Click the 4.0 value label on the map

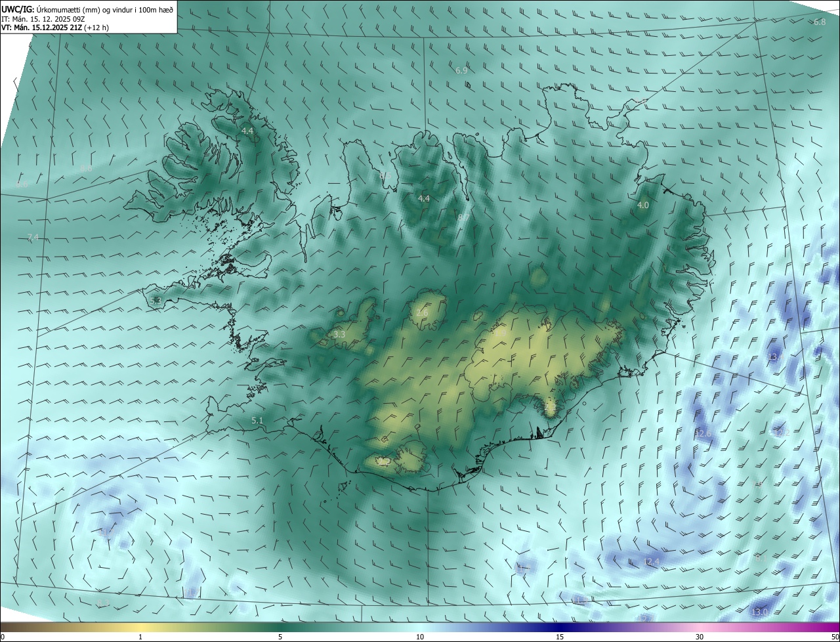click(643, 205)
